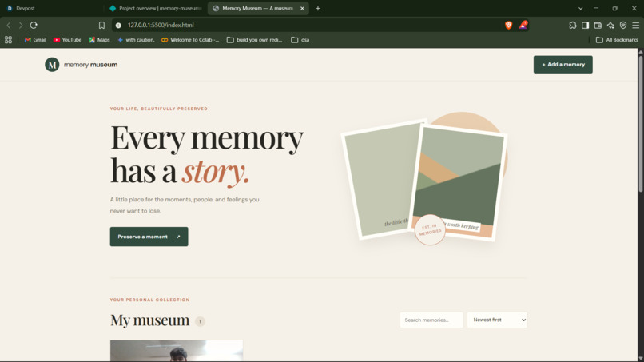View the site information icon in the address bar
This screenshot has height=362, width=644.
coord(118,25)
